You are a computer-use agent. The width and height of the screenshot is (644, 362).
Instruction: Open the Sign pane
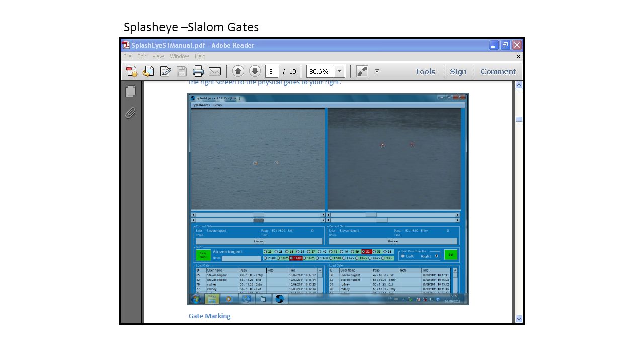458,71
